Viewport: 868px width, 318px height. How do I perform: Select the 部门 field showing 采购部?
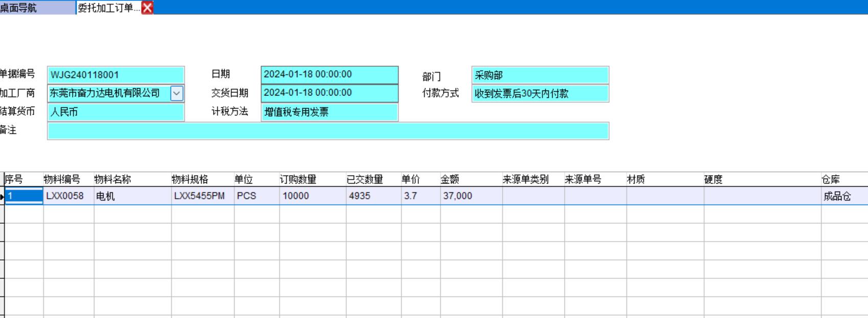(x=540, y=75)
